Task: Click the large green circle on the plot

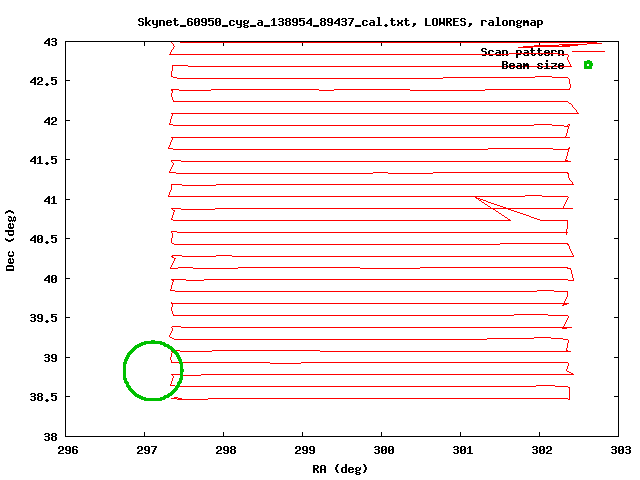Action: tap(153, 370)
